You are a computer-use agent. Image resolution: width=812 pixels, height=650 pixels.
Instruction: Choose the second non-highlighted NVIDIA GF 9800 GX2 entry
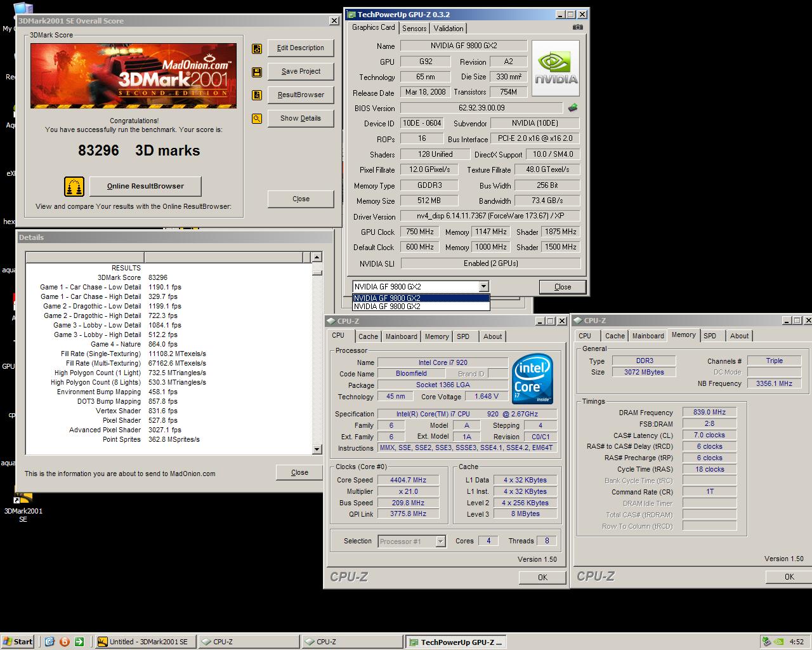(421, 306)
